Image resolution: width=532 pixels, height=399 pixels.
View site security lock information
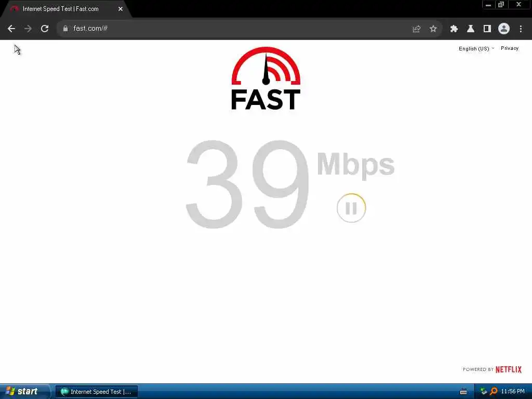[x=65, y=29]
